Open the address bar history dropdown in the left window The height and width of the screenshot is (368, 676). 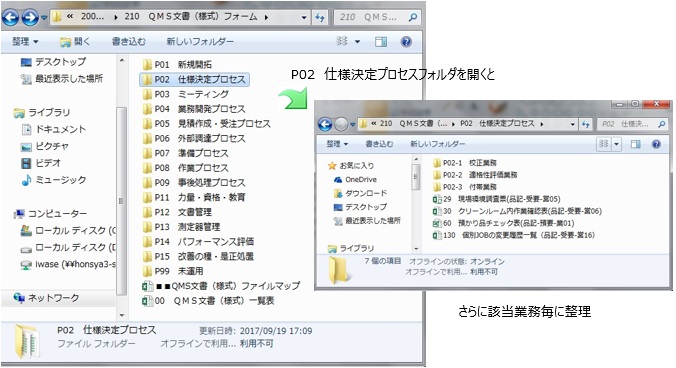tap(304, 18)
